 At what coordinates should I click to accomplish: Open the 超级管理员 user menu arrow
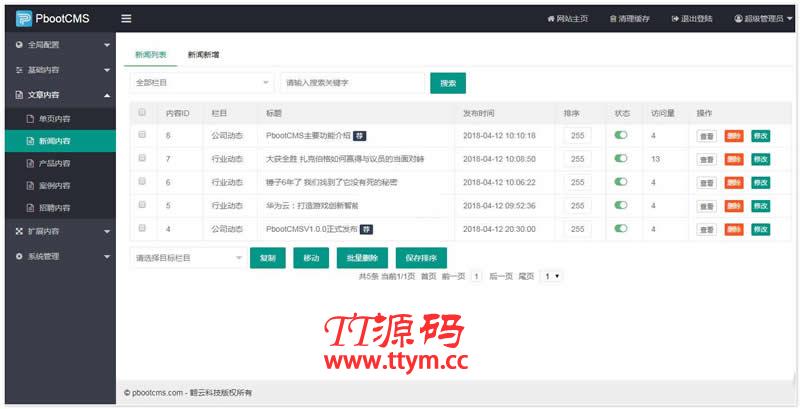click(x=789, y=19)
